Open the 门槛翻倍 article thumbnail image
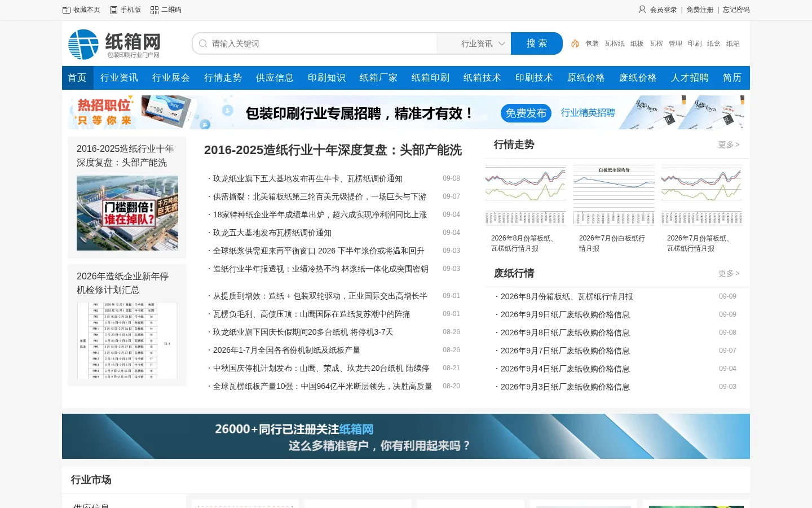The height and width of the screenshot is (508, 812). [127, 213]
